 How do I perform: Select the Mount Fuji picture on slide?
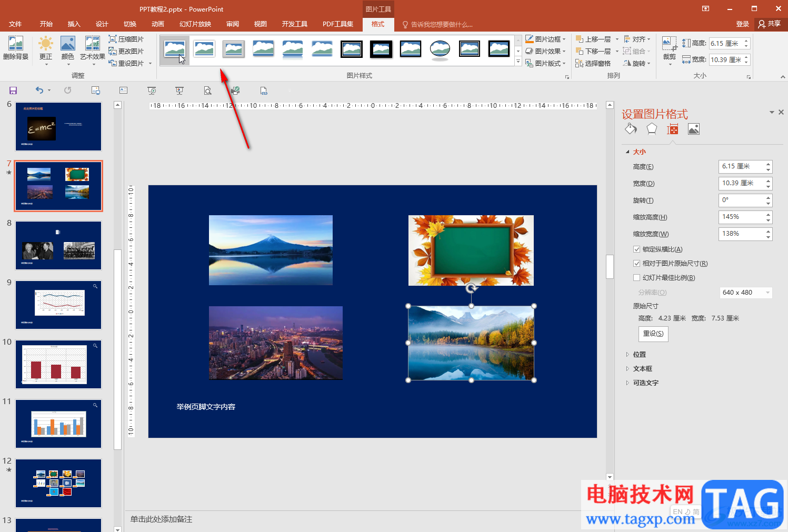click(x=271, y=250)
